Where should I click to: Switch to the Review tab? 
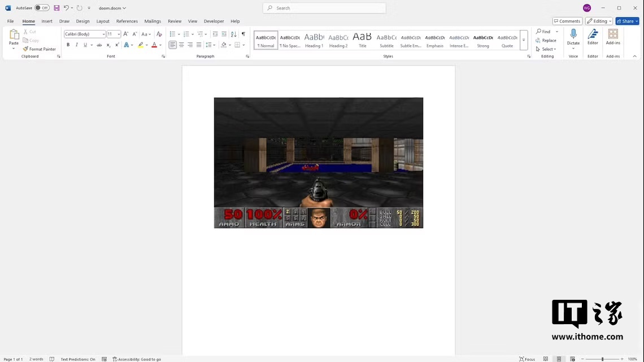pyautogui.click(x=175, y=21)
